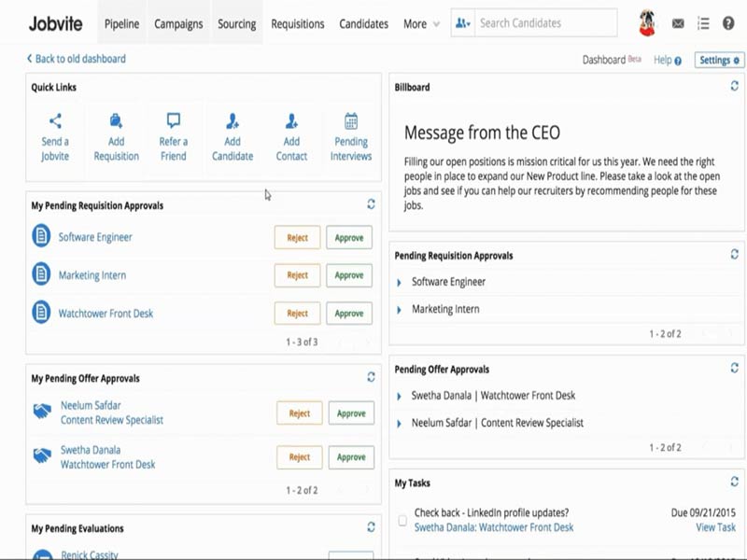Screen dimensions: 747x560
Task: Open Add Requisition quick link icon
Action: [x=116, y=120]
